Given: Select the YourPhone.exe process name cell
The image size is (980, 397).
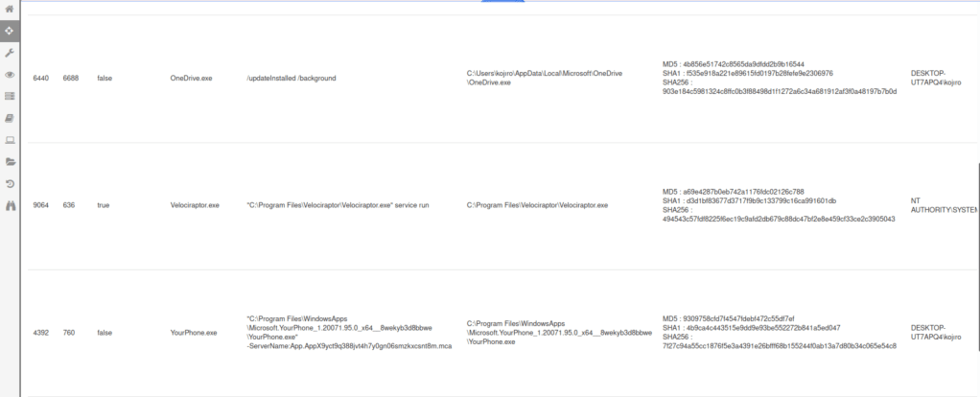Looking at the screenshot, I should coord(194,333).
